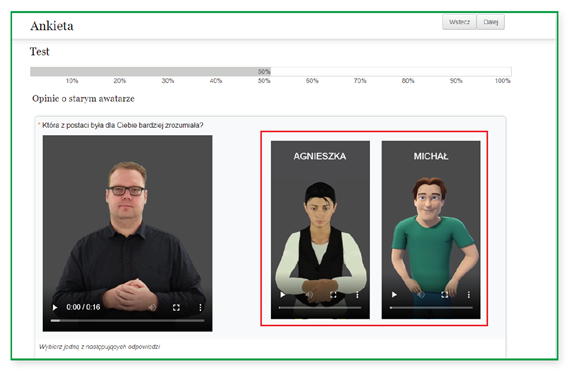Play the Agnieszka avatar video
The height and width of the screenshot is (372, 574).
283,295
